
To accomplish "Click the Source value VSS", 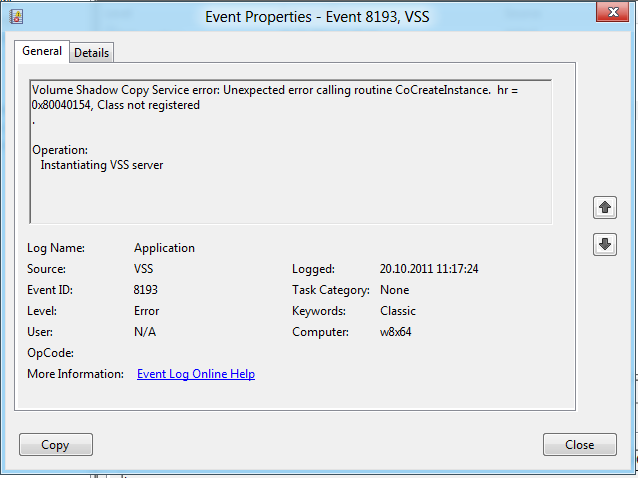I will (144, 269).
